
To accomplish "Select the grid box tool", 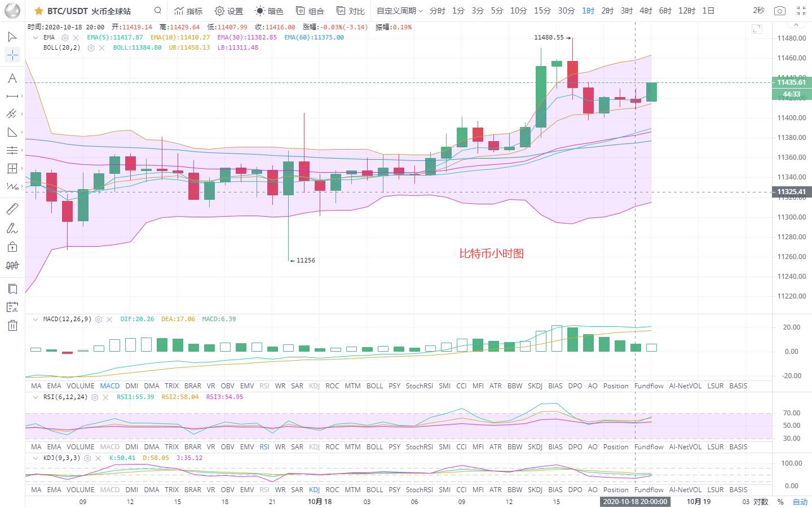I will pos(12,168).
